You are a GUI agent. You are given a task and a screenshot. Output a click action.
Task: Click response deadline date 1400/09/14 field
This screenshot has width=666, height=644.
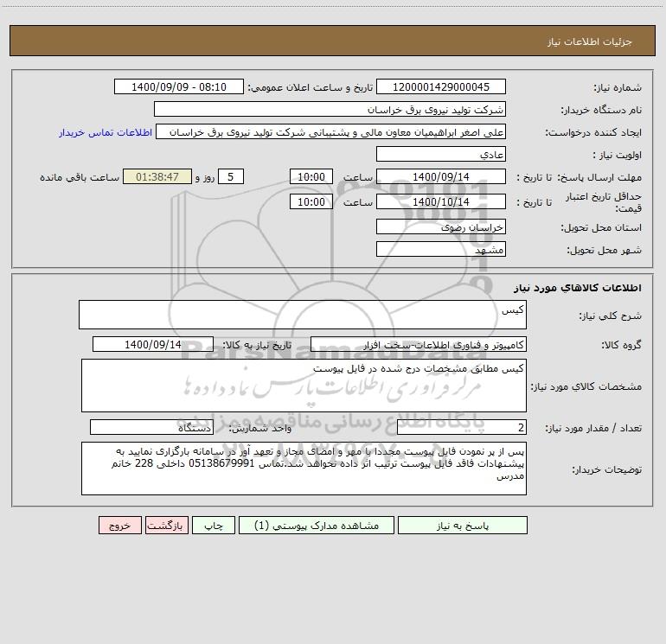tap(441, 176)
